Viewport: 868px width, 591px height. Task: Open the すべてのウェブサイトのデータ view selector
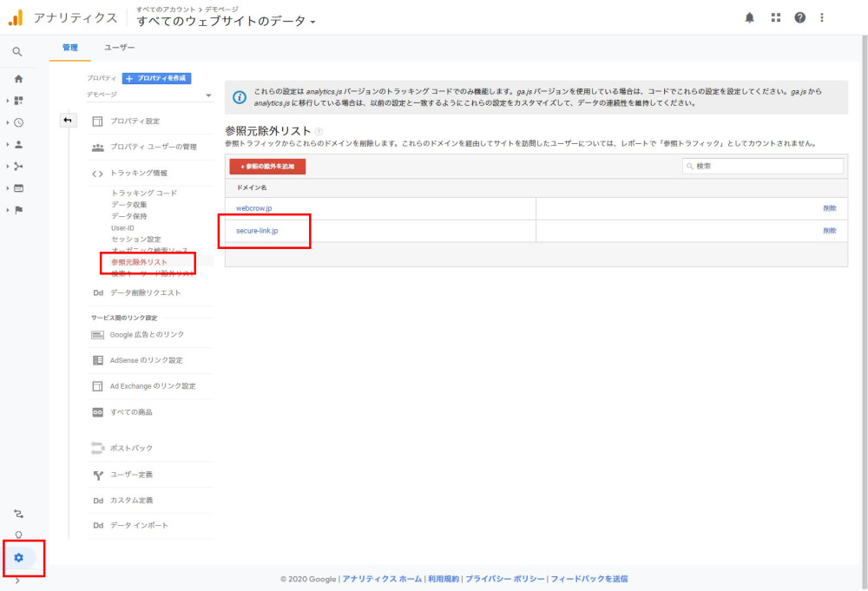[x=226, y=21]
